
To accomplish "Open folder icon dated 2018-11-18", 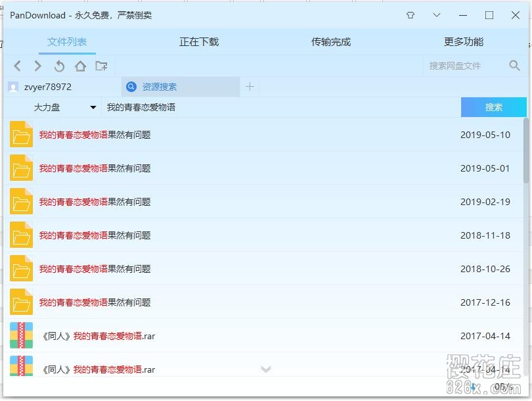I will click(x=21, y=235).
